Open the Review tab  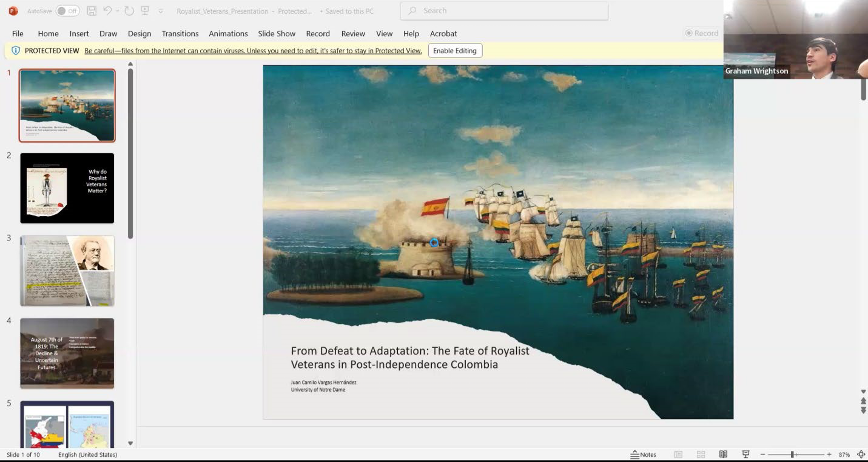pos(353,34)
